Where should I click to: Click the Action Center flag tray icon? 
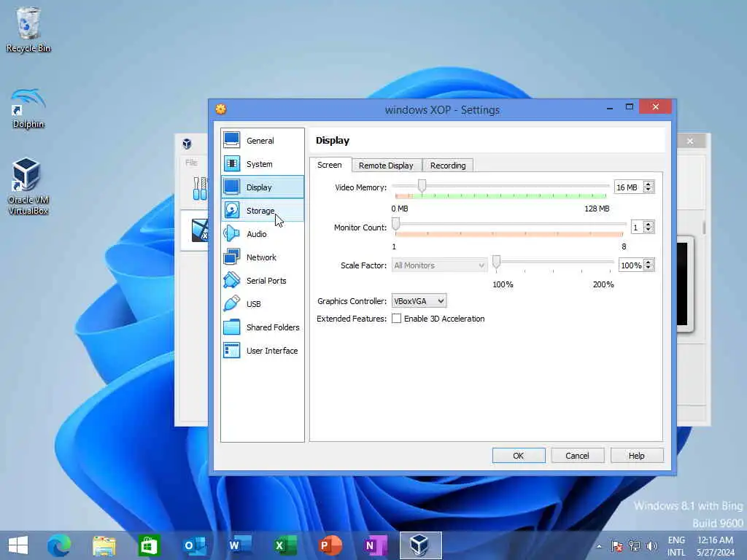(617, 545)
